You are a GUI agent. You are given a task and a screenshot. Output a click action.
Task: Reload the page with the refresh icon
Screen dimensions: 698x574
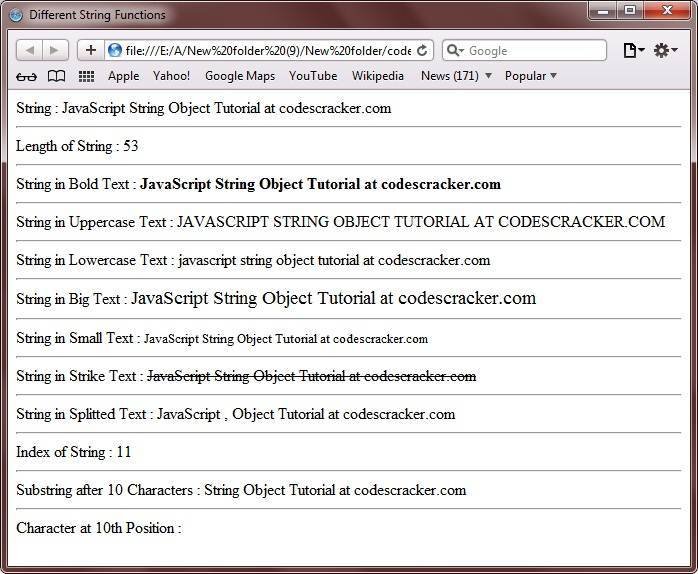click(422, 50)
